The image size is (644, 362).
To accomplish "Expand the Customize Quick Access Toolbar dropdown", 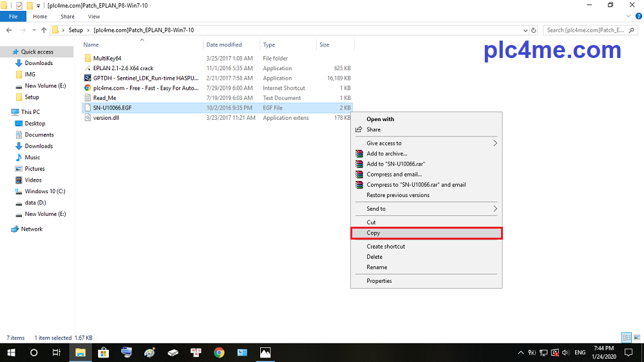I will click(x=39, y=5).
